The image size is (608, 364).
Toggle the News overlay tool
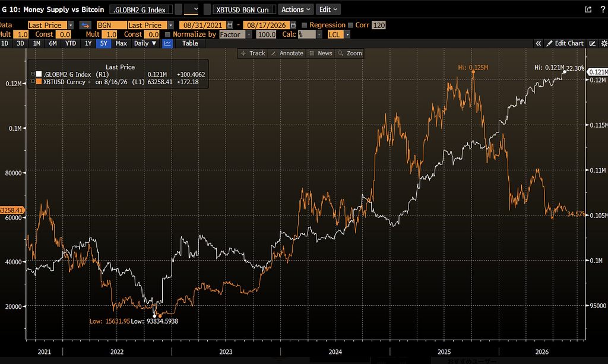click(321, 53)
